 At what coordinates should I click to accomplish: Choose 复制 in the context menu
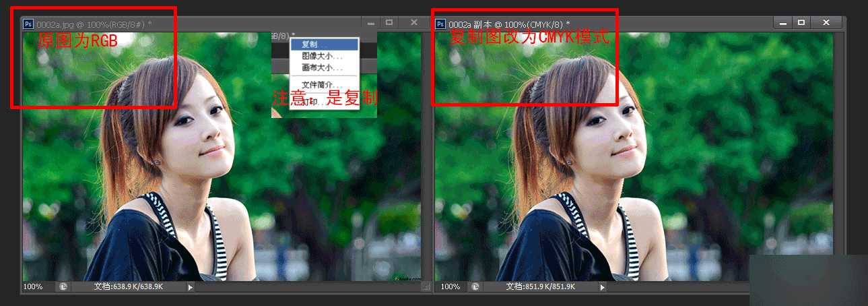[x=324, y=44]
